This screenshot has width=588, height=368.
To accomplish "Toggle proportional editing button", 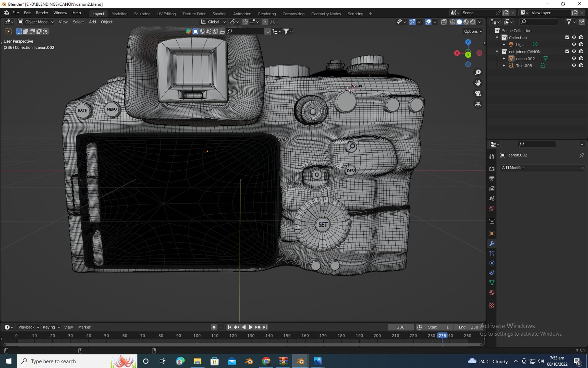I will [265, 22].
